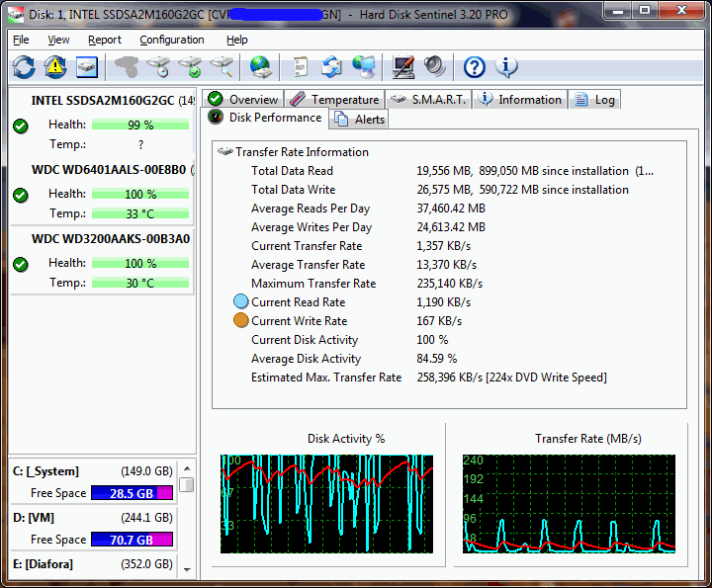712x588 pixels.
Task: Click the Total Data Write value row
Action: point(523,189)
